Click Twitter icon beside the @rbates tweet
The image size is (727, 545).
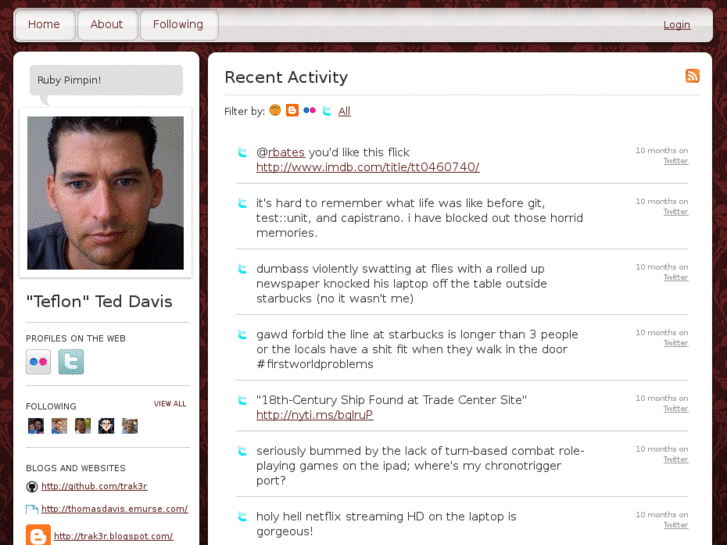tap(242, 152)
